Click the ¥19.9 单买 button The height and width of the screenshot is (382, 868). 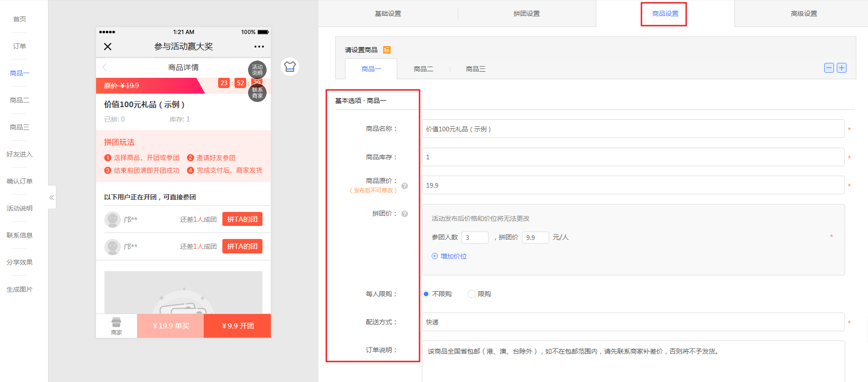(x=171, y=326)
